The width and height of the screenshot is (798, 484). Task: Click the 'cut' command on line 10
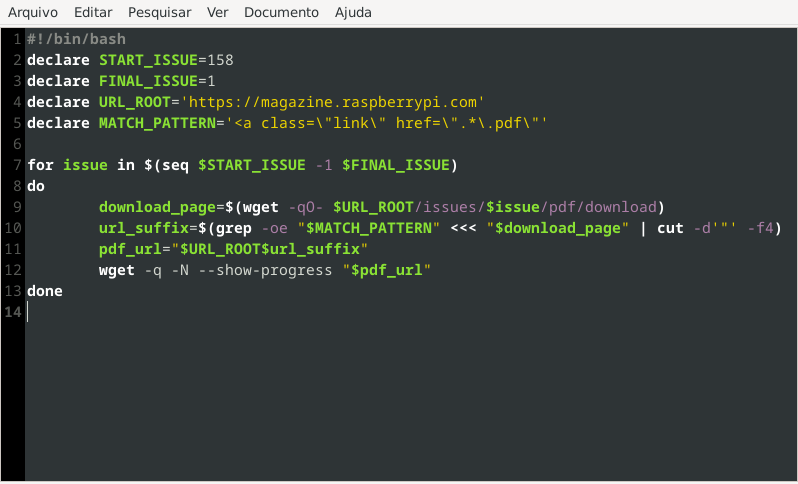(670, 228)
